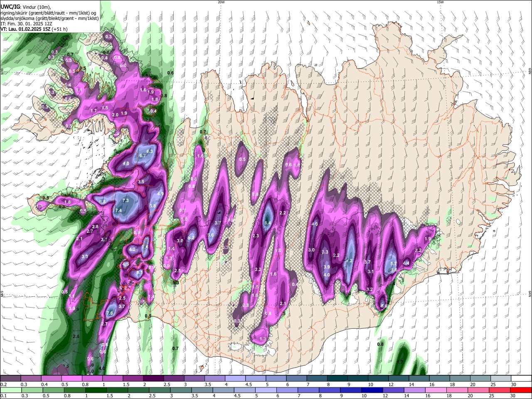
Task: Select the "7.3" precipitation value on the map
Action: [x=126, y=200]
